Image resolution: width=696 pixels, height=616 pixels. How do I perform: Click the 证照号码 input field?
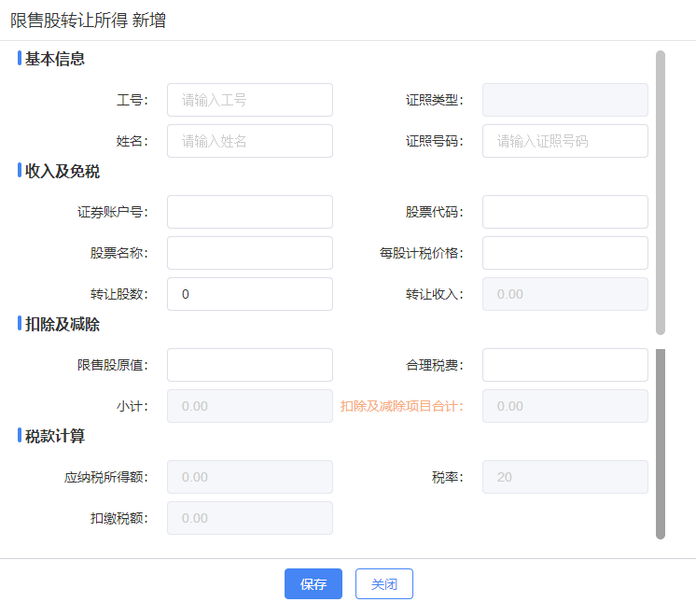point(565,141)
